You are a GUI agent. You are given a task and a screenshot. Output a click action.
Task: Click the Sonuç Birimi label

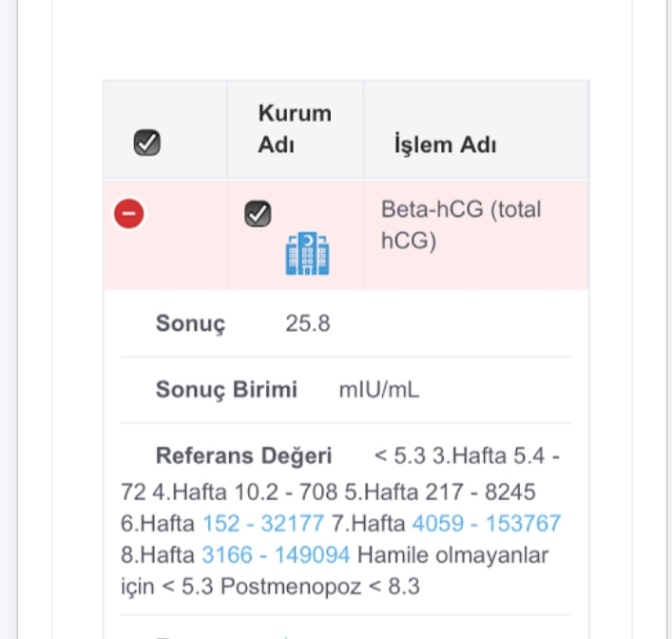pyautogui.click(x=226, y=390)
